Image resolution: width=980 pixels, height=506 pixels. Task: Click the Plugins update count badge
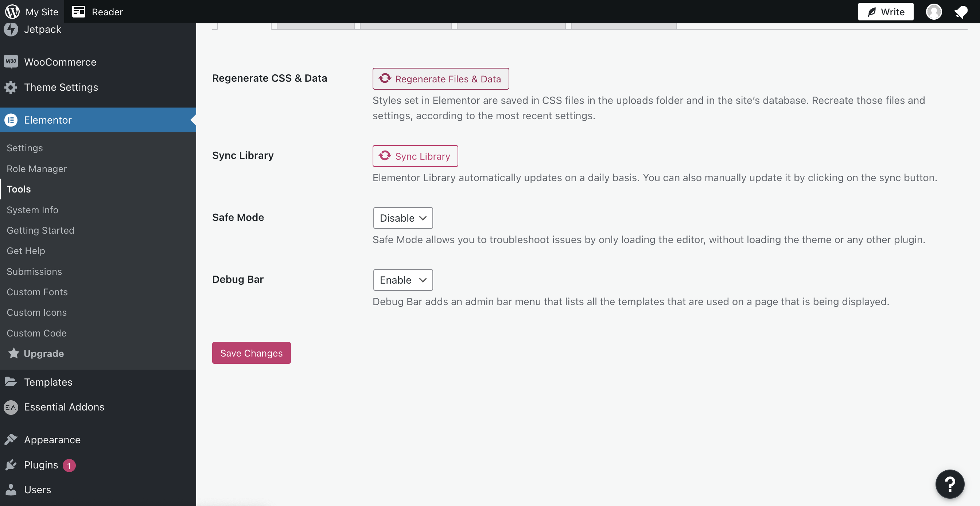69,465
